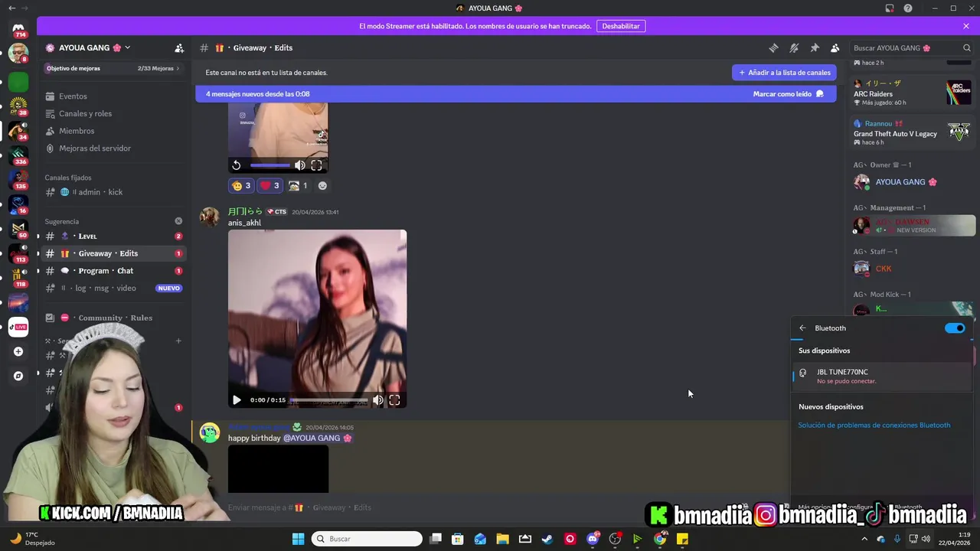This screenshot has height=551, width=980.
Task: Turn off the Bluetooth toggle switch
Action: [x=955, y=328]
